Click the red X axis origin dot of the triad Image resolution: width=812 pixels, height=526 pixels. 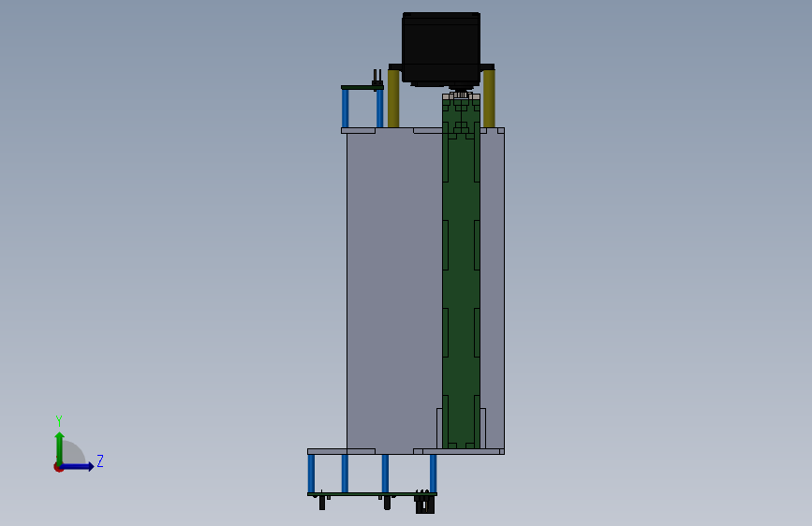58,467
